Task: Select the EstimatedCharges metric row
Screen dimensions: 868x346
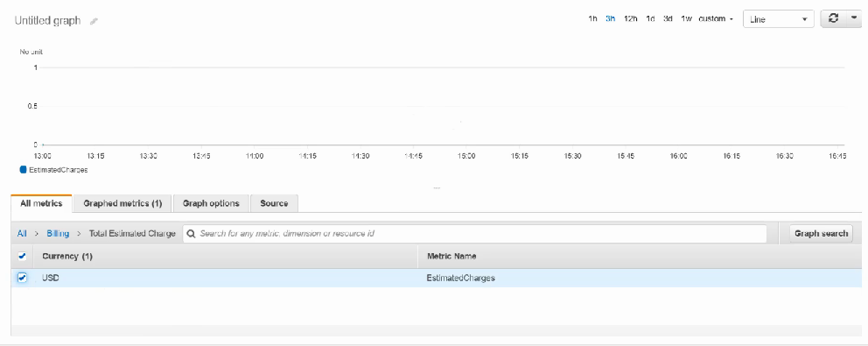Action: click(437, 278)
